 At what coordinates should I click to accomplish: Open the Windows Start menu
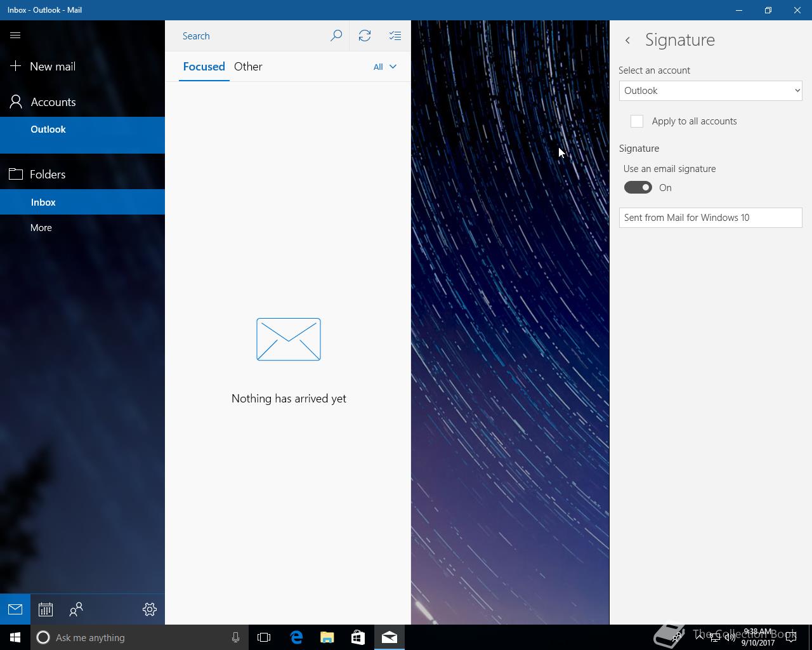tap(15, 637)
